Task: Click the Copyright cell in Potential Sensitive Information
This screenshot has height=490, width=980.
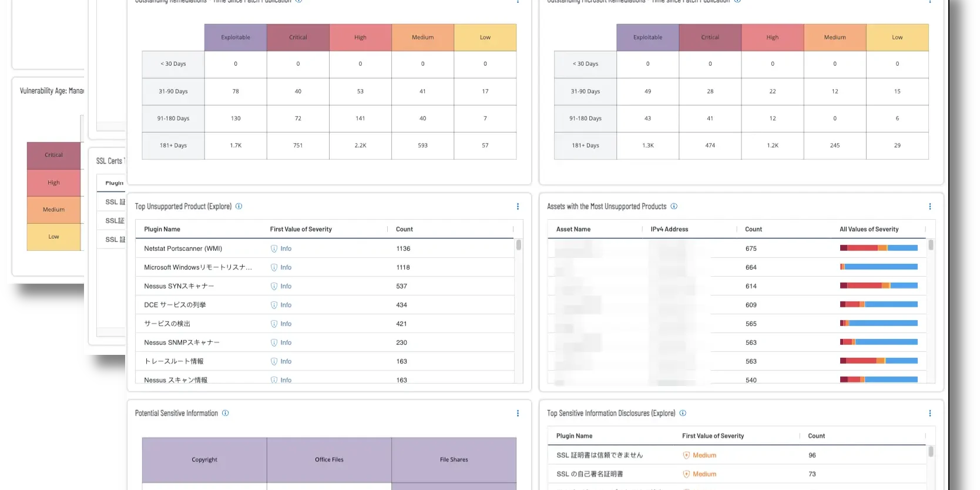Action: coord(204,460)
